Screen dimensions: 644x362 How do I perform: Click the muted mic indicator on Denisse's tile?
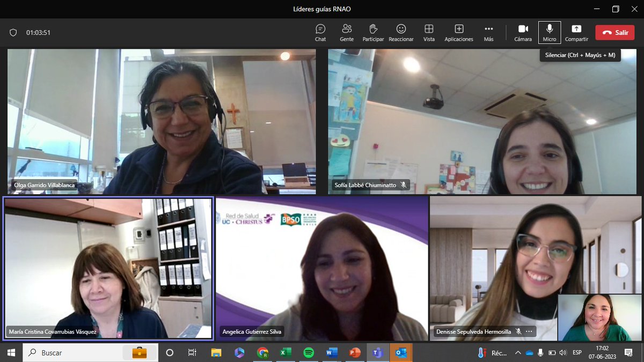pyautogui.click(x=518, y=331)
